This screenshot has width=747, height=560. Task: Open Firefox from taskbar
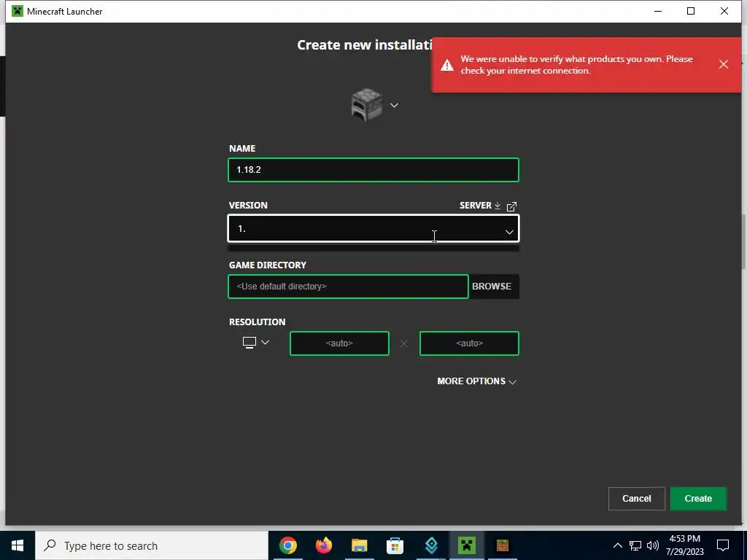pyautogui.click(x=323, y=545)
